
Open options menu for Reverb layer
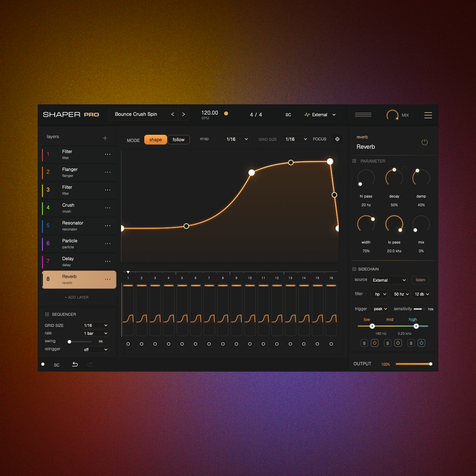click(108, 279)
